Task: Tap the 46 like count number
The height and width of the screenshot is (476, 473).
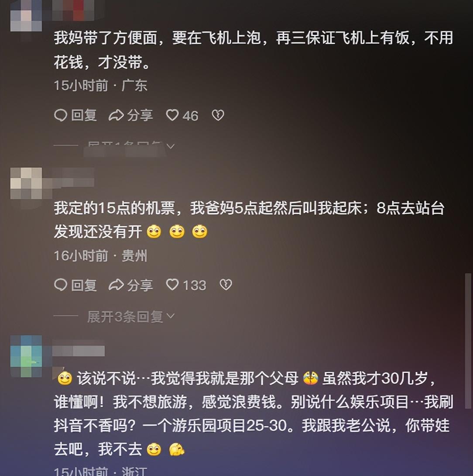Action: click(x=190, y=116)
